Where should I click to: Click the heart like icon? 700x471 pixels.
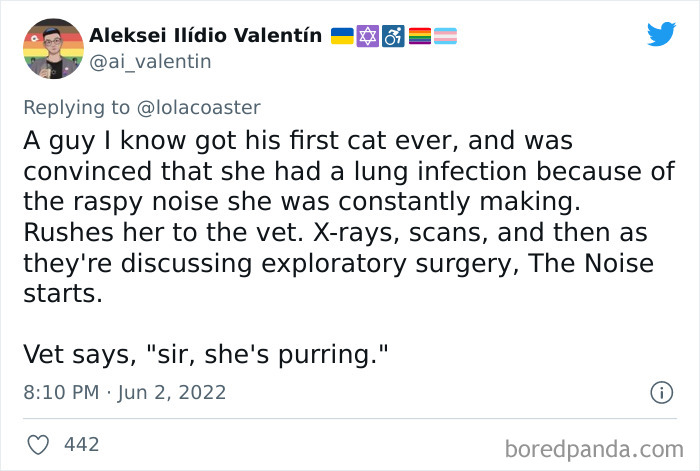point(37,443)
